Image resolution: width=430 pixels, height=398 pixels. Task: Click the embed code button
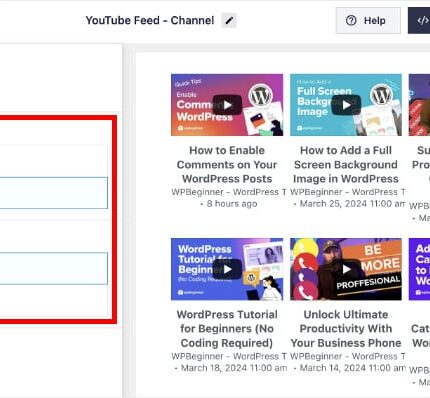coord(419,21)
